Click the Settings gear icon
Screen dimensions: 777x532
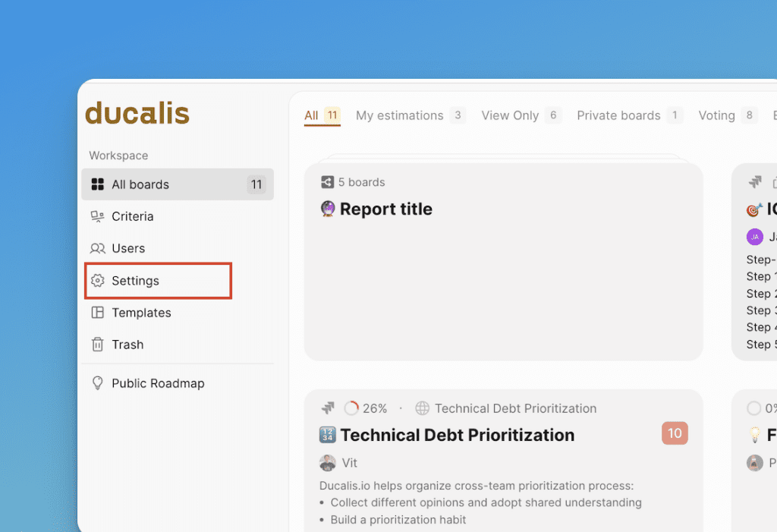tap(97, 281)
